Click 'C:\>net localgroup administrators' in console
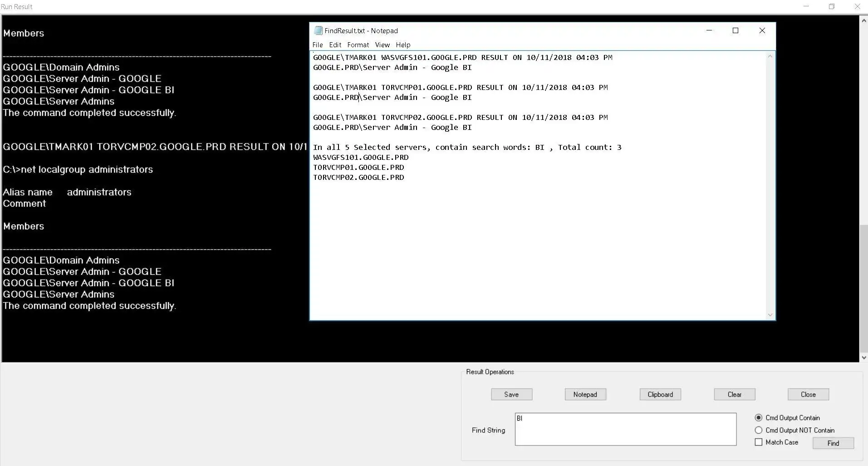This screenshot has height=466, width=868. click(78, 169)
